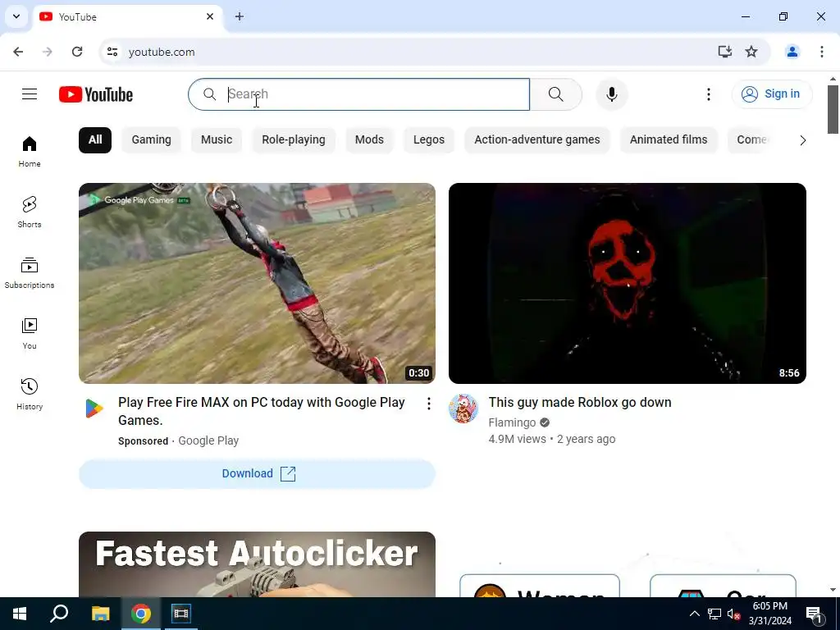Click Play Free Fire MAX ad title
This screenshot has width=840, height=630.
point(262,412)
